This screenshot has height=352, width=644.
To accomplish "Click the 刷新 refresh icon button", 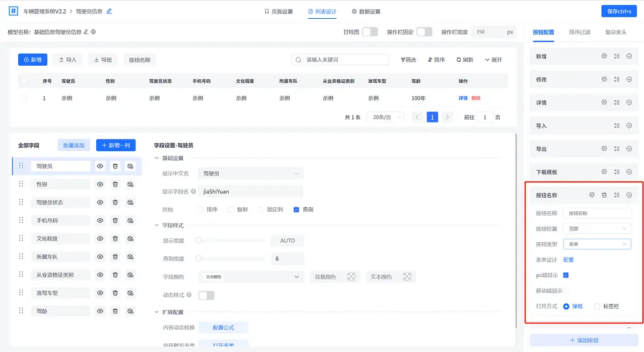I will pos(465,60).
